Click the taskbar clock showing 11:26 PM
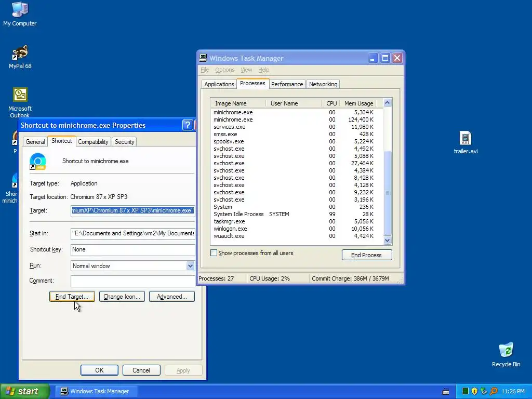Screen dimensions: 532x399 tap(513, 391)
